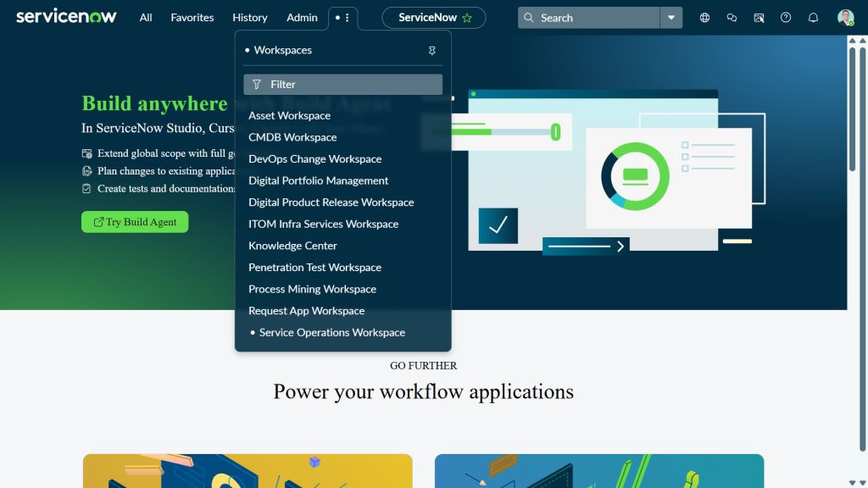Open Penetration Test Workspace
This screenshot has width=868, height=488.
pos(315,267)
